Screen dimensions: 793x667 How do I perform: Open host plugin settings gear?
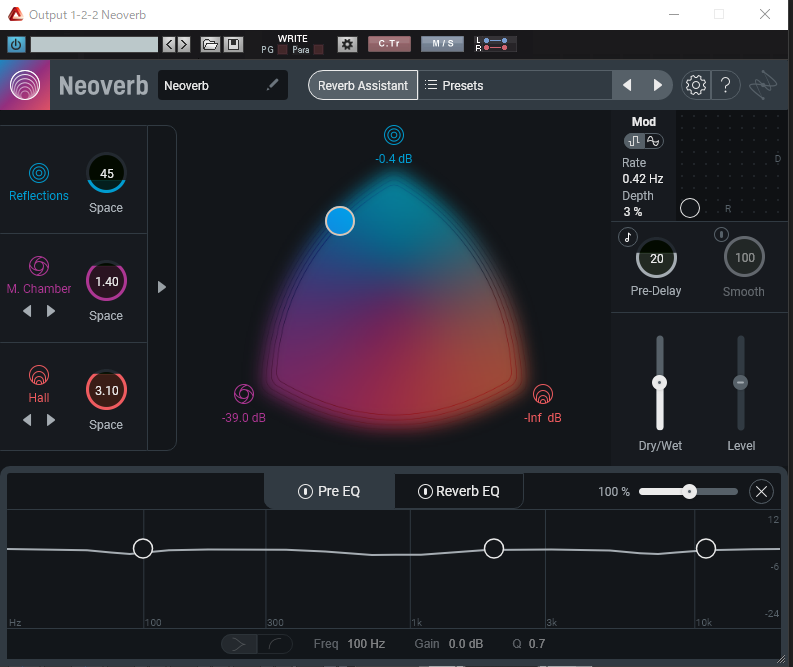(347, 45)
